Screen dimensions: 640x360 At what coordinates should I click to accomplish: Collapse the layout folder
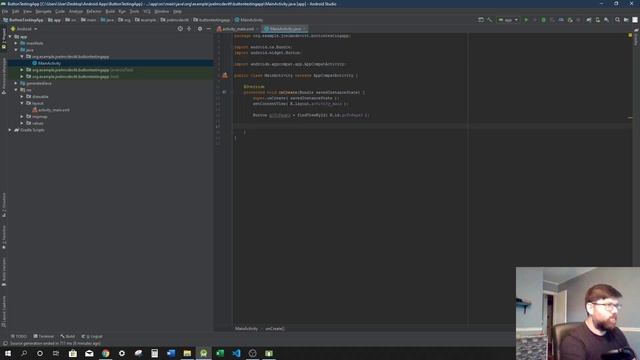[22, 103]
